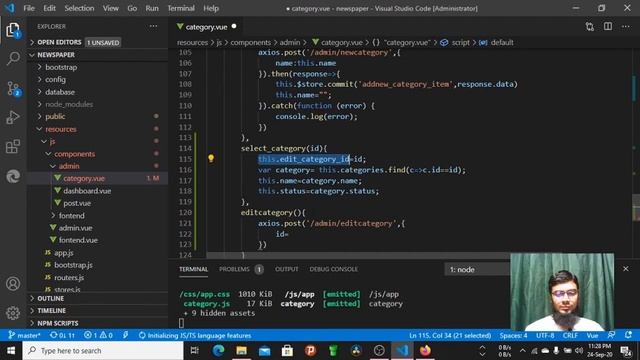Screen dimensions: 640x360
Task: Click the lightbulb code action icon
Action: 211,158
